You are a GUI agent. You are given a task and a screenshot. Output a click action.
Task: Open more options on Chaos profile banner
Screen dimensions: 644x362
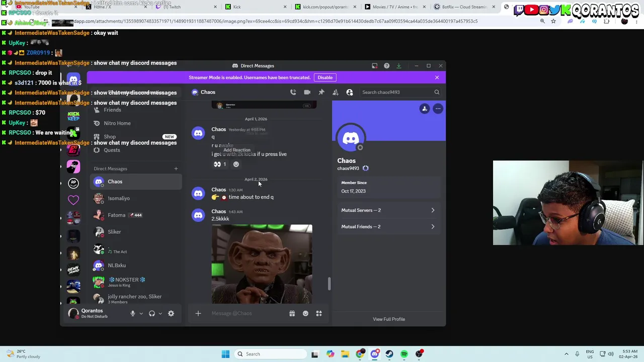point(438,109)
